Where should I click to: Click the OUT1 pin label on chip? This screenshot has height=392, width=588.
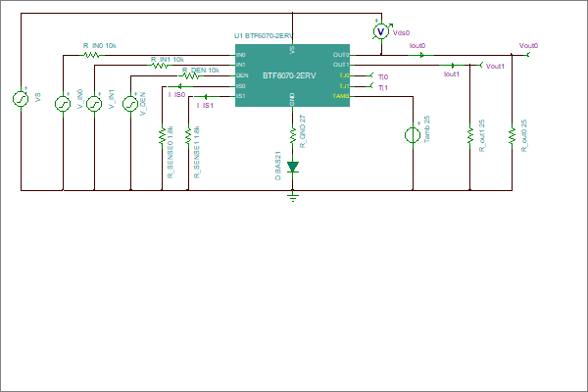[x=341, y=65]
